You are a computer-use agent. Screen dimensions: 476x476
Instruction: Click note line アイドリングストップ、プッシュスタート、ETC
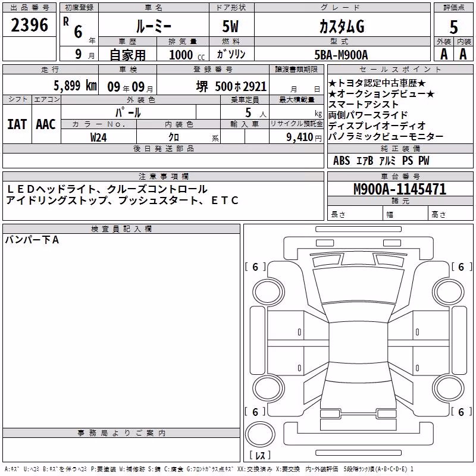(x=123, y=200)
